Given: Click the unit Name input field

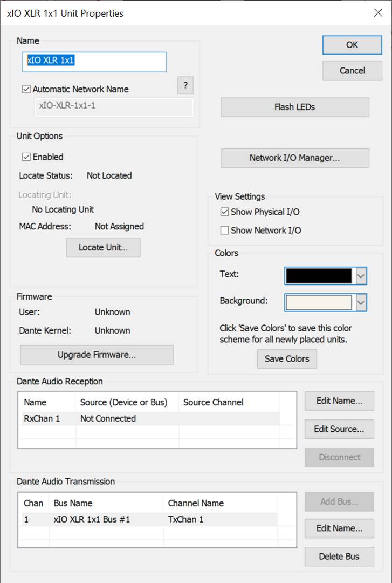Looking at the screenshot, I should [x=94, y=62].
